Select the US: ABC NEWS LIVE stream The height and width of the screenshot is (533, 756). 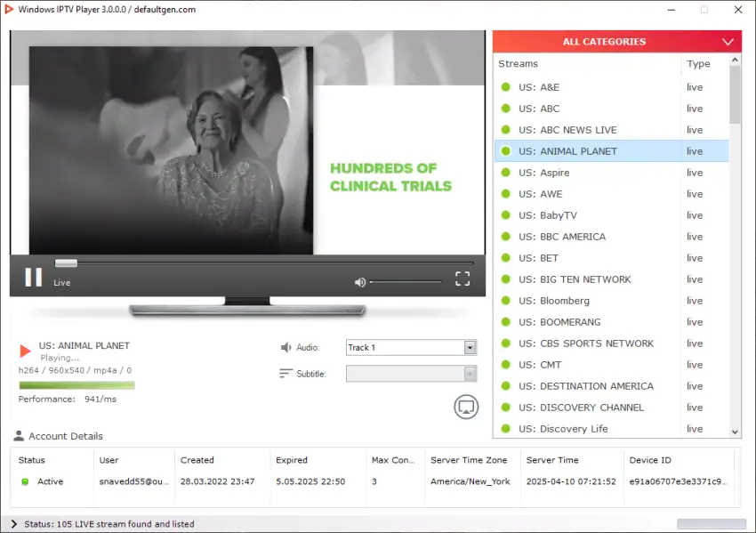point(611,130)
